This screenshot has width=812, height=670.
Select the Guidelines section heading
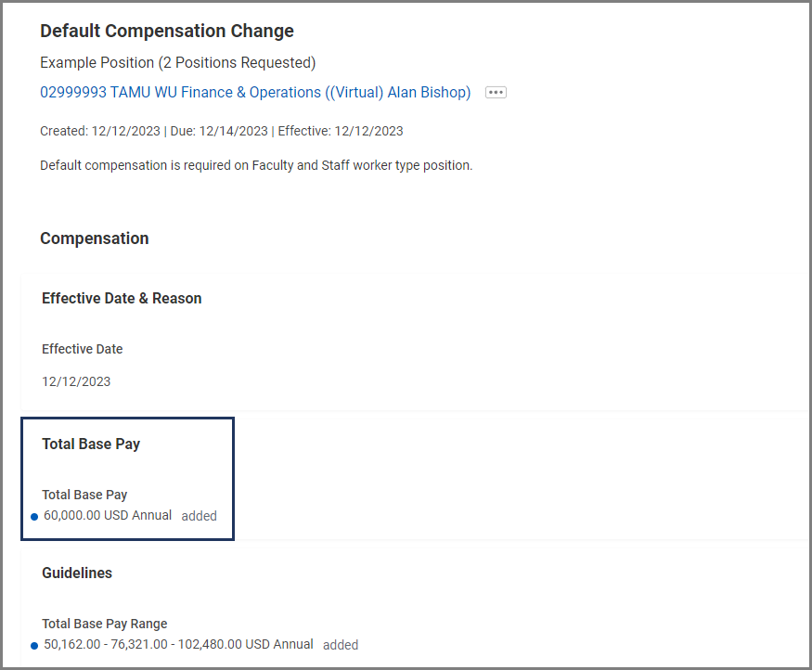coord(77,573)
